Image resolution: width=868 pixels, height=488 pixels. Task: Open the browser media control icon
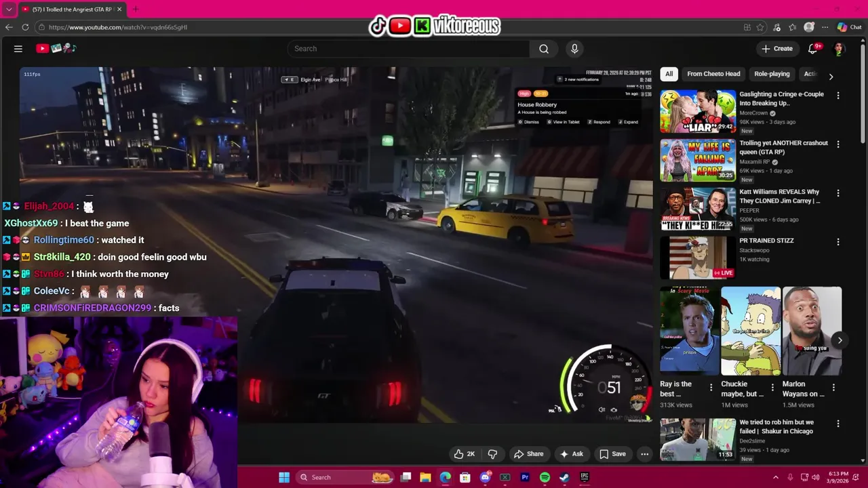coord(776,27)
